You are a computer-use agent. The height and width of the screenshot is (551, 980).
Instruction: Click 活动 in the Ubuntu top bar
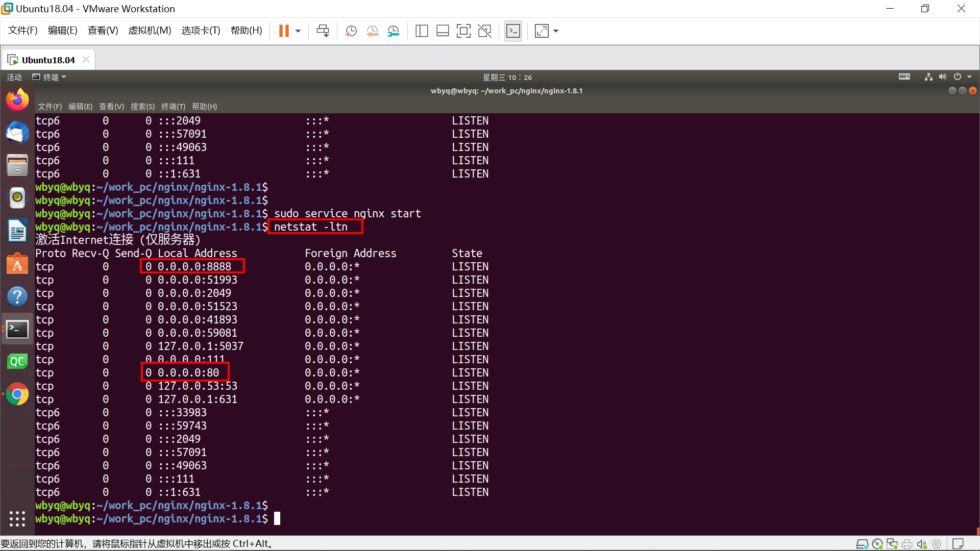14,77
